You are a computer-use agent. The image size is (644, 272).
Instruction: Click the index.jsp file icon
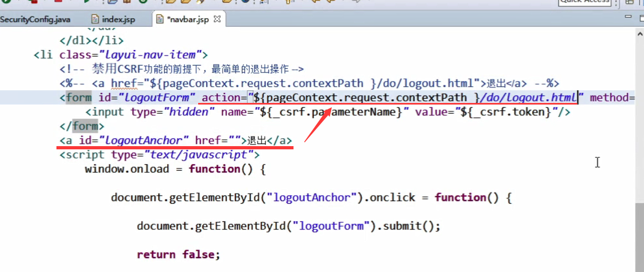(95, 19)
